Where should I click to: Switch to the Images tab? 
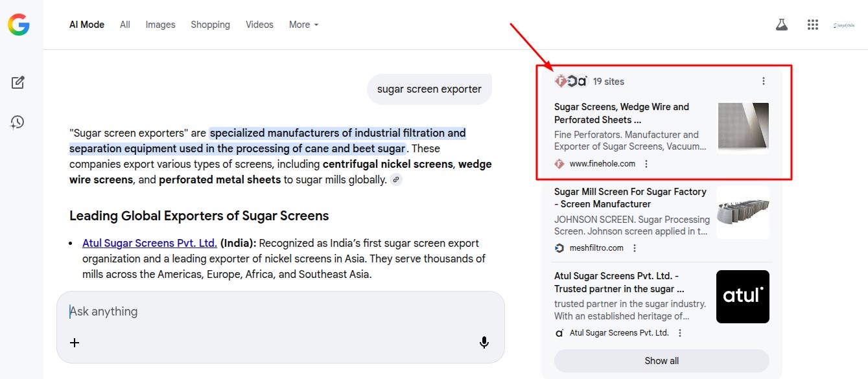[160, 25]
